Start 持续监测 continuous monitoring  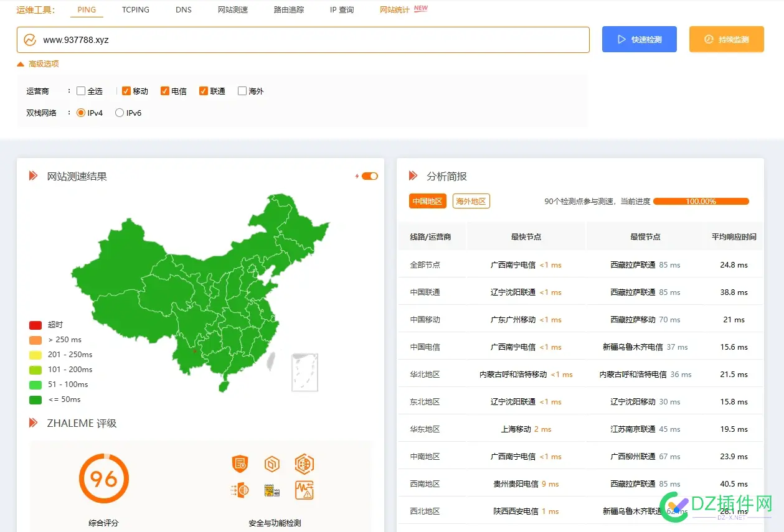[x=726, y=39]
